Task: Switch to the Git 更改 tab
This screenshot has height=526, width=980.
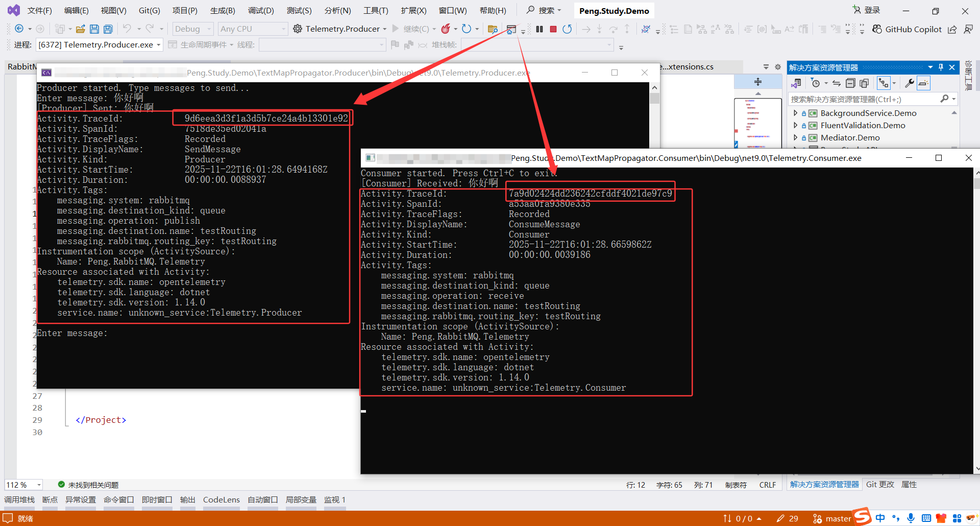Action: click(880, 485)
